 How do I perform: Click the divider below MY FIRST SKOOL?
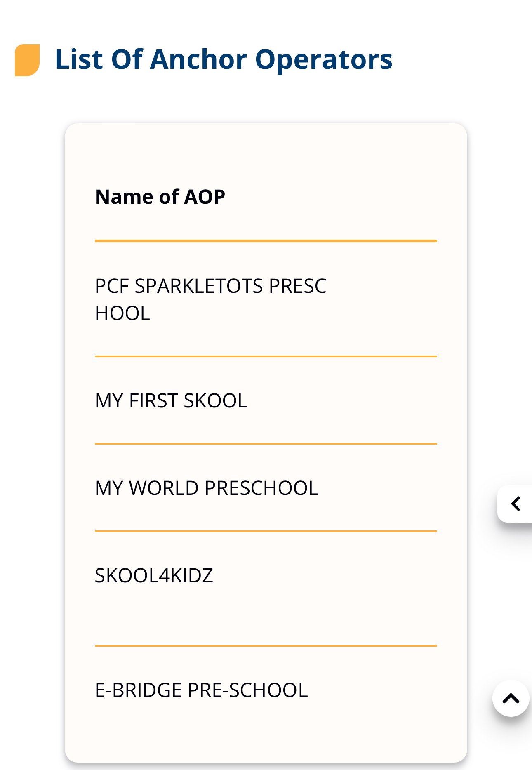point(266,444)
